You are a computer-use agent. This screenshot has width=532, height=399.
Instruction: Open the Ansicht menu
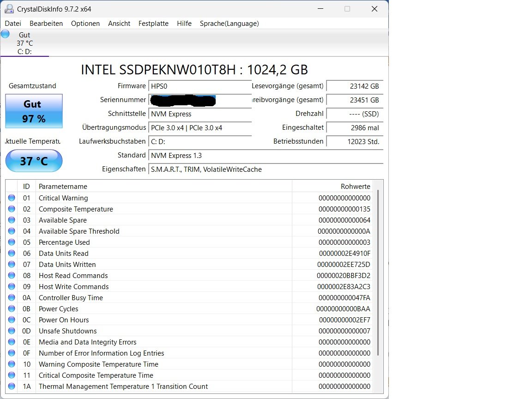click(119, 24)
